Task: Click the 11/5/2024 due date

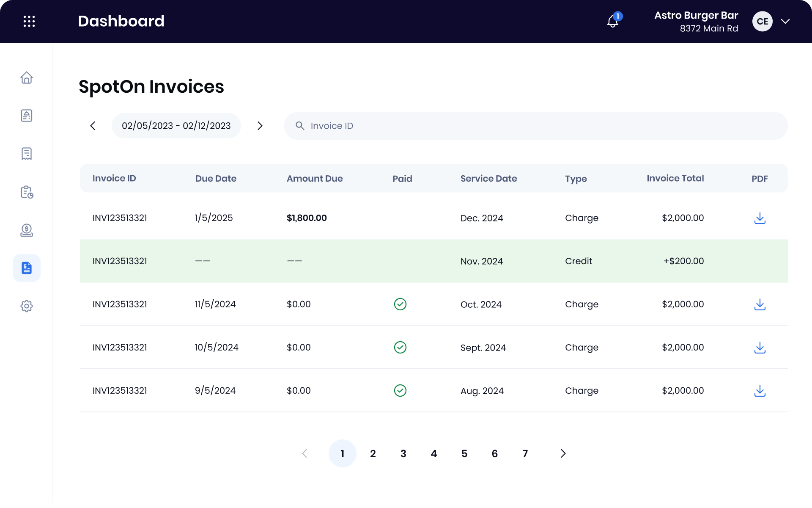Action: [215, 304]
